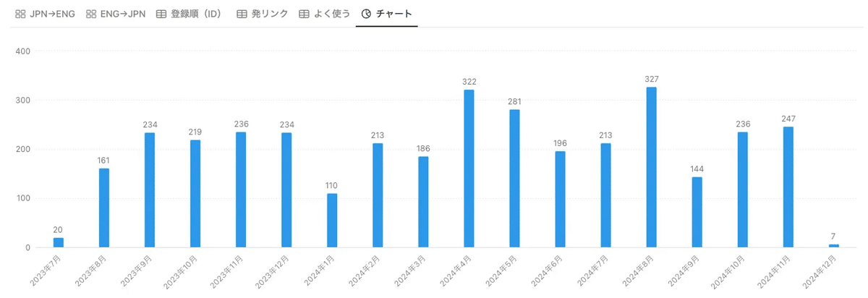Open the 登録順（ID）table tab
Image resolution: width=868 pixels, height=298 pixels.
point(188,13)
